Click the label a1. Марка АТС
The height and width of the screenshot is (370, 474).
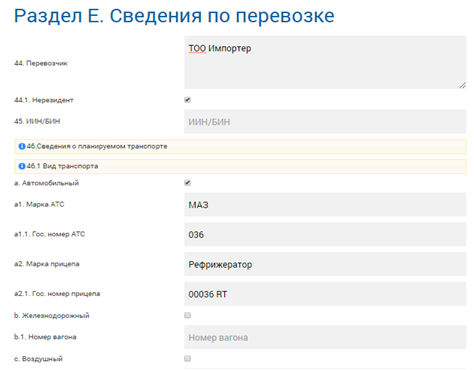[x=39, y=204]
